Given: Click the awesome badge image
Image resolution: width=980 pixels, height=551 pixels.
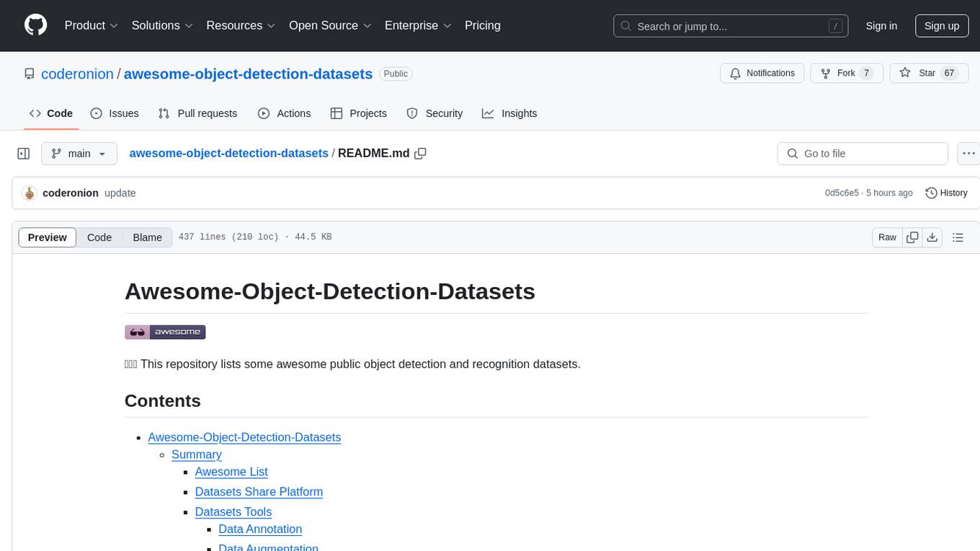Looking at the screenshot, I should click(x=165, y=332).
